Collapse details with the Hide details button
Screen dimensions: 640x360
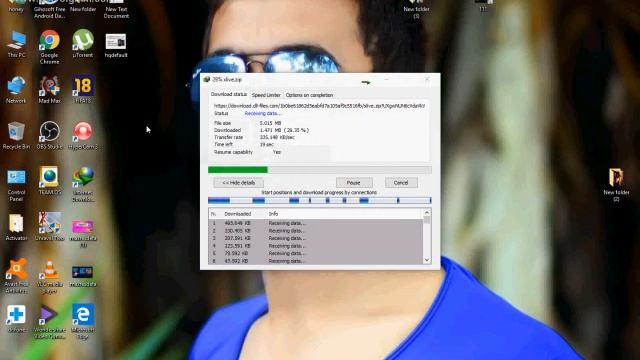pos(238,183)
